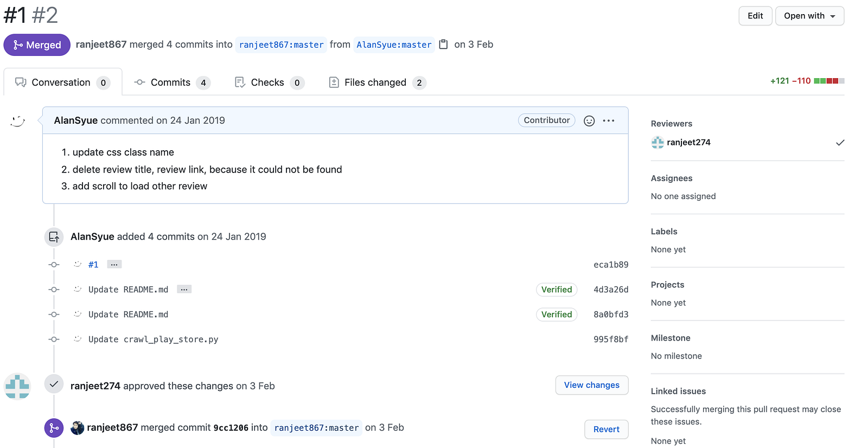The width and height of the screenshot is (868, 448).
Task: Open commit hash 4d3a26d
Action: pos(611,290)
